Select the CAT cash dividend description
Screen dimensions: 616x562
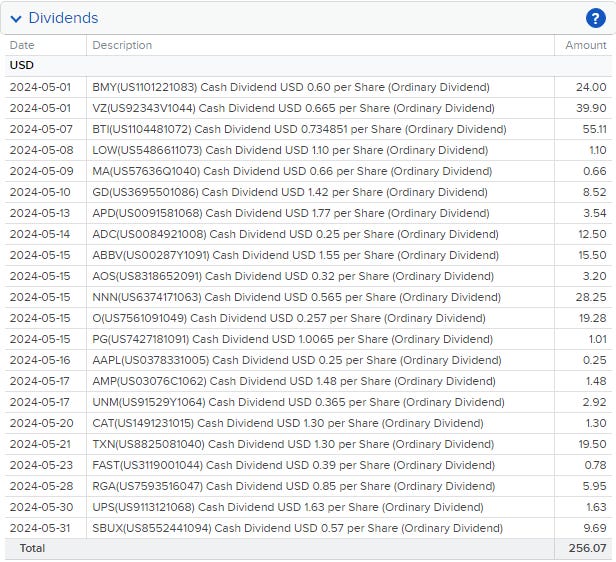tap(288, 423)
